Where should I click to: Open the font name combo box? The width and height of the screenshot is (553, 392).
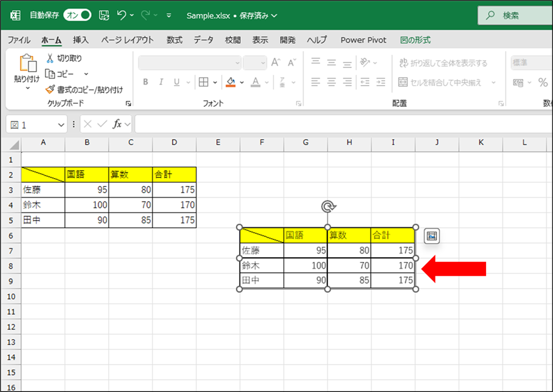[x=190, y=63]
